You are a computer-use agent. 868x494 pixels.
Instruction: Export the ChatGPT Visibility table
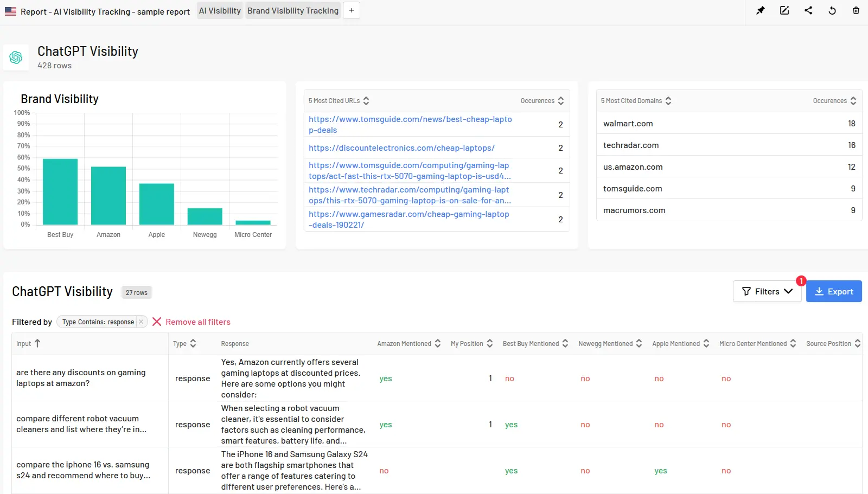(834, 291)
